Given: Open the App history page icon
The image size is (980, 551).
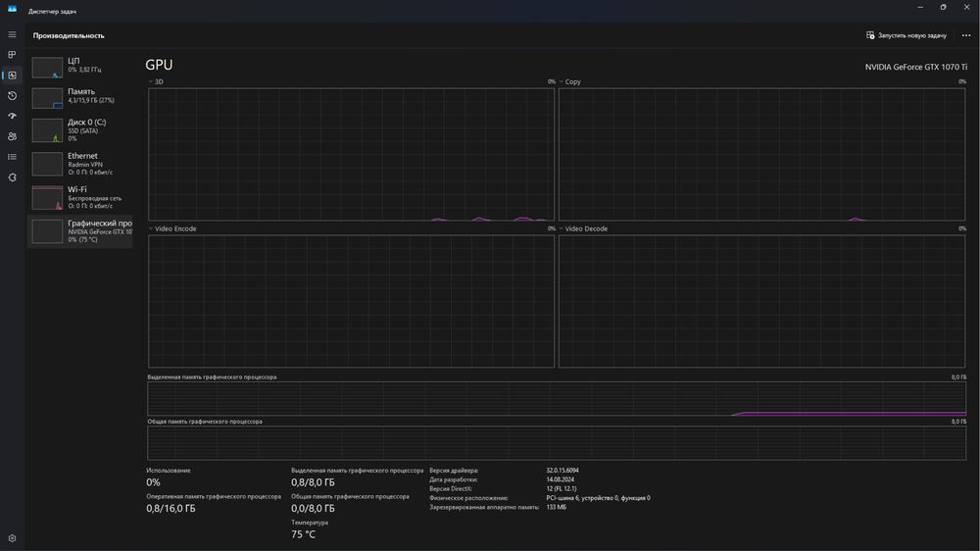Looking at the screenshot, I should 12,96.
